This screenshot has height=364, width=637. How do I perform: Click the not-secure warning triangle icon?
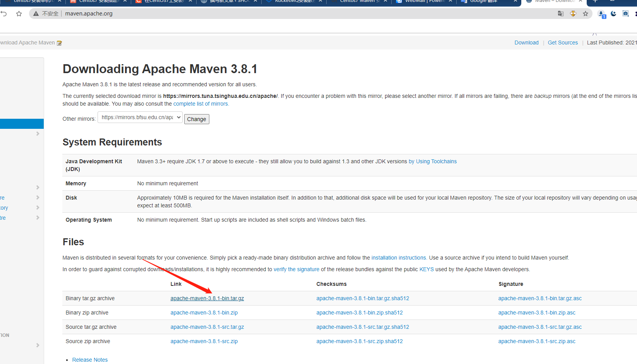tap(36, 14)
